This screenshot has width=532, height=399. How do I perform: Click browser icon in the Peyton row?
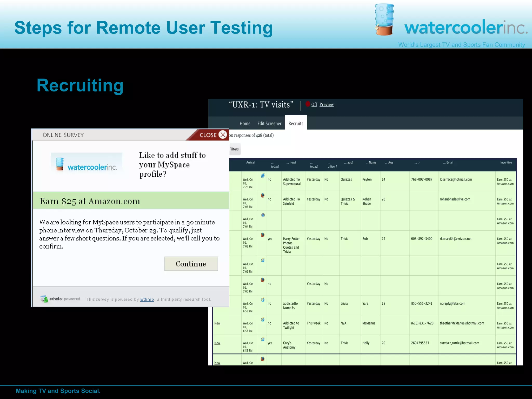tap(263, 176)
